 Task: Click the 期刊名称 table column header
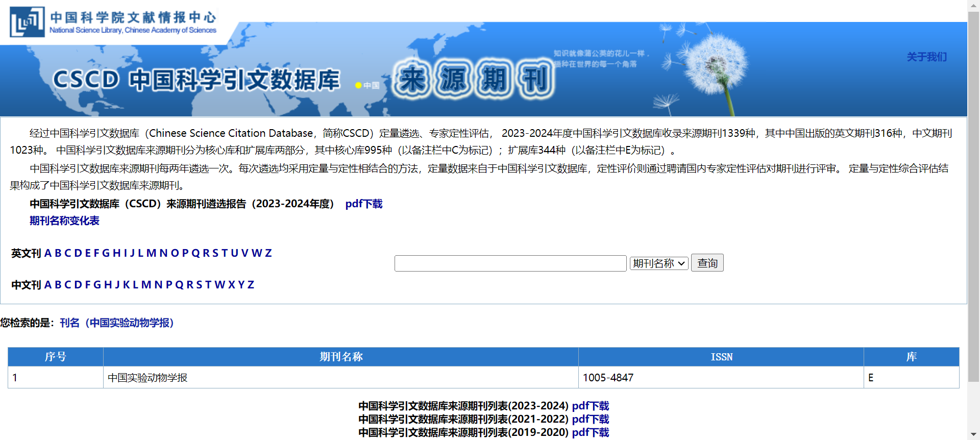(x=341, y=357)
